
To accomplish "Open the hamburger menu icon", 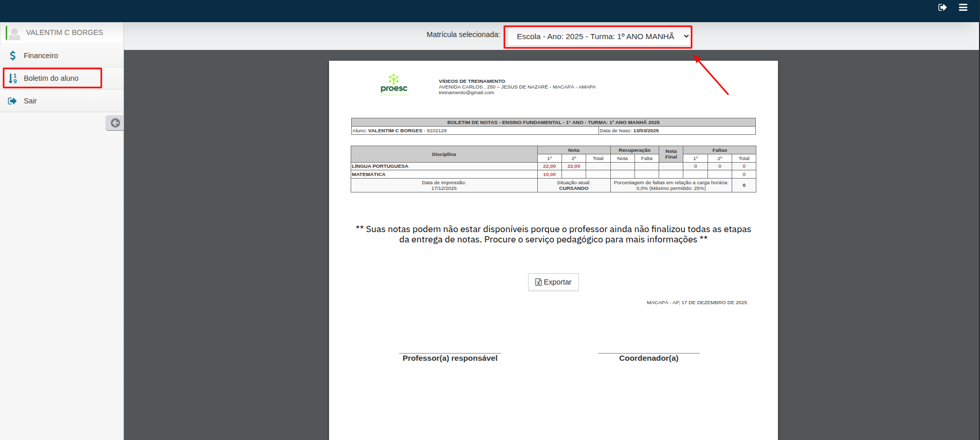I will click(963, 7).
